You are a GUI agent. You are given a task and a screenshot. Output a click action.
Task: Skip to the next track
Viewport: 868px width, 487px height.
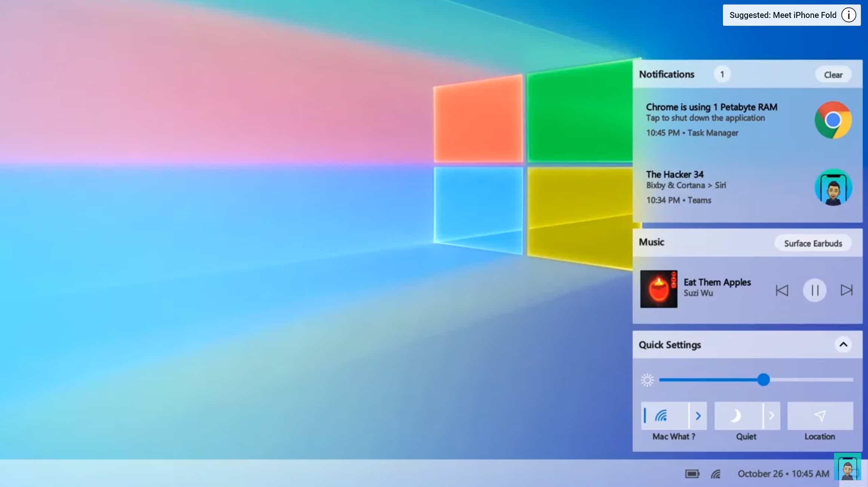(x=847, y=290)
